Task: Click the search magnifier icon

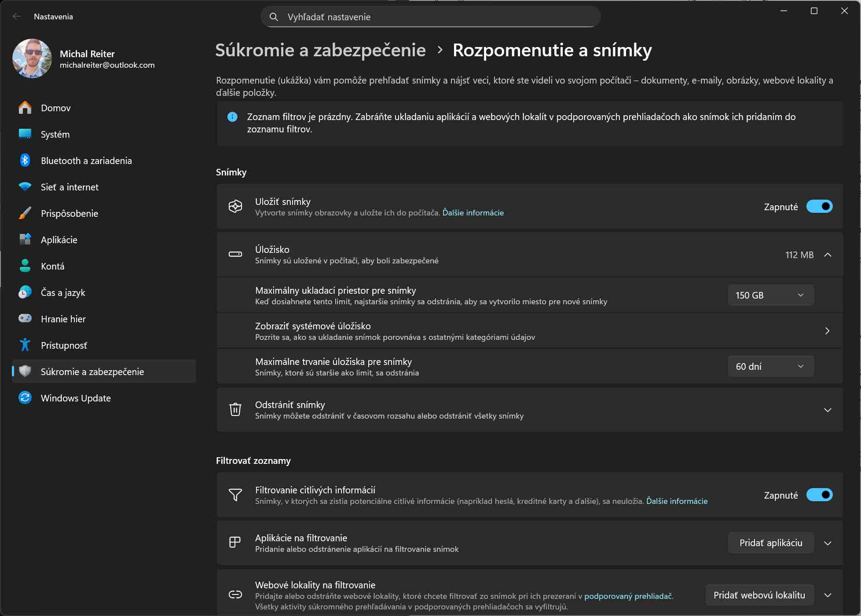Action: [274, 17]
